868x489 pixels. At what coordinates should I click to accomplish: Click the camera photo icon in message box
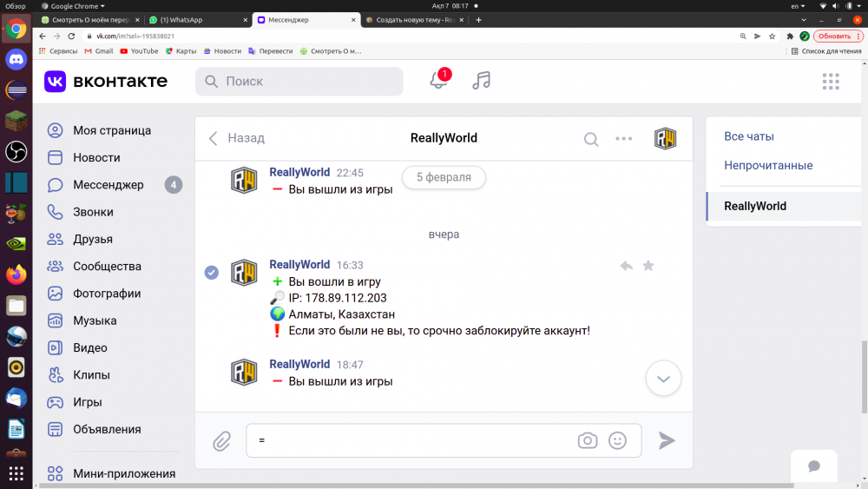[x=588, y=440]
